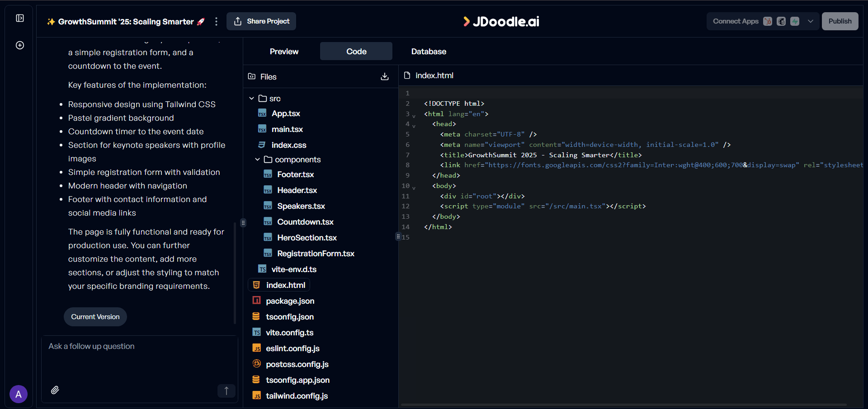Fold the head tag at line 4
The image size is (868, 409).
click(414, 126)
